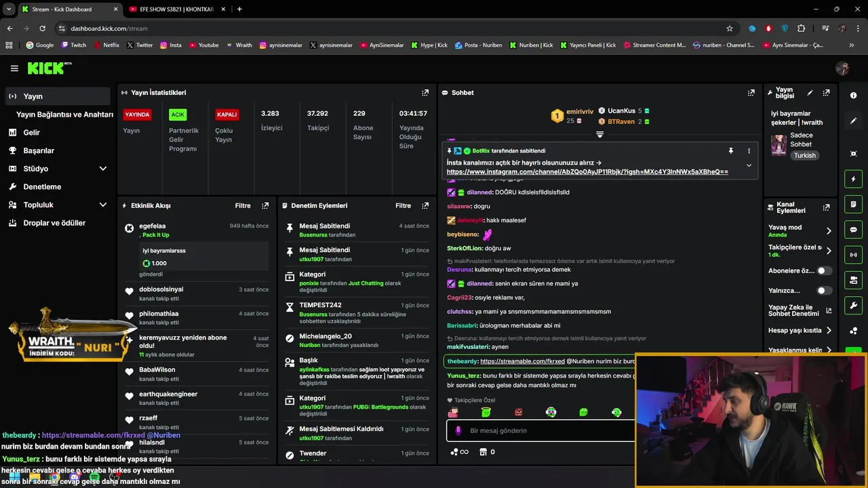The image size is (868, 488).
Task: Open Yavaş mod settings chevron
Action: 829,231
